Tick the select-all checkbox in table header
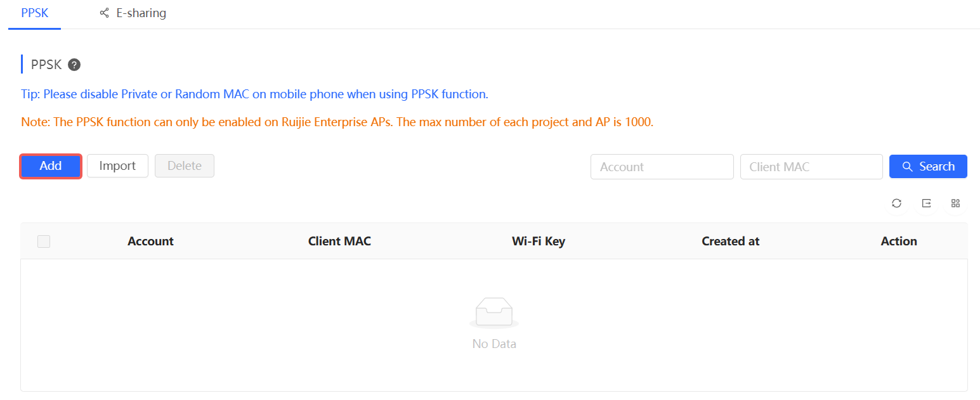Viewport: 980px width, 400px height. tap(44, 242)
